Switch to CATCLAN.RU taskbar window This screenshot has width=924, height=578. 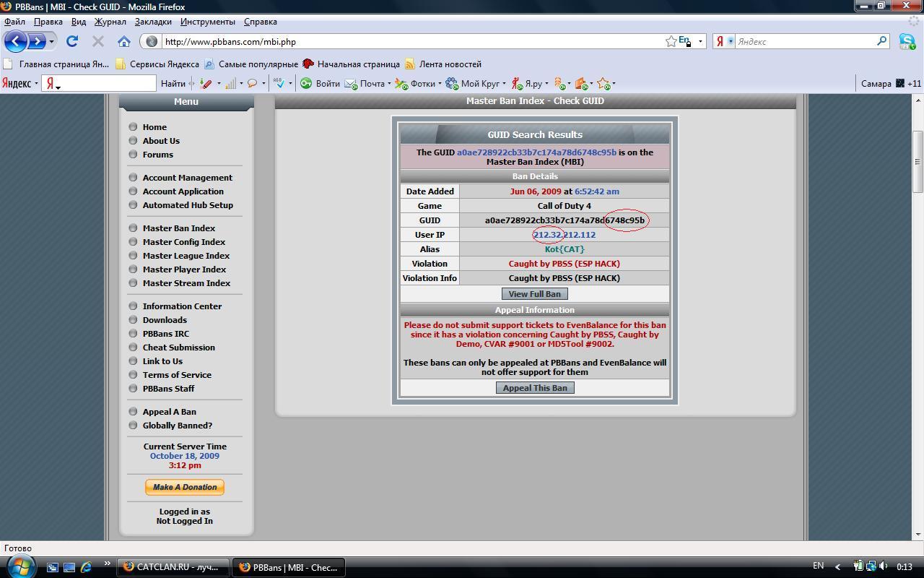[173, 567]
